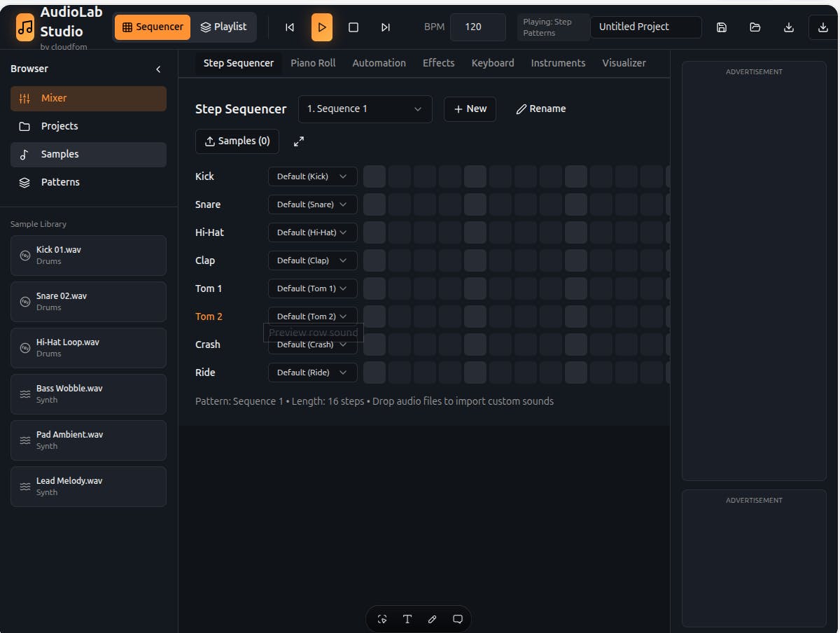Click the Play button in transport
Viewport: 840px width, 633px height.
click(322, 27)
